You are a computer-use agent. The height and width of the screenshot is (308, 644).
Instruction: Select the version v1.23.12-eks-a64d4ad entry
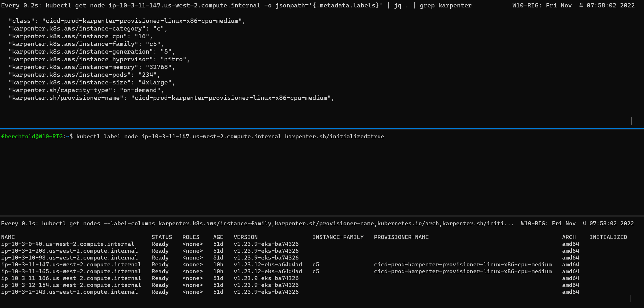coord(267,264)
